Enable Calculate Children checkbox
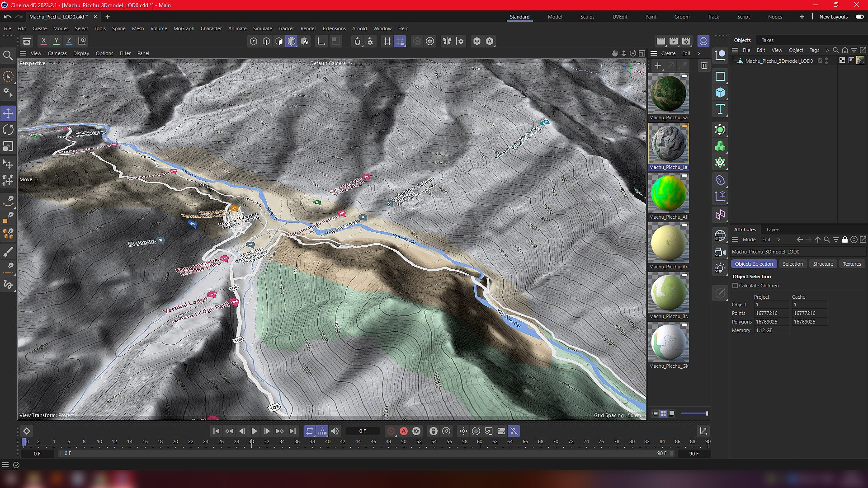 [735, 286]
